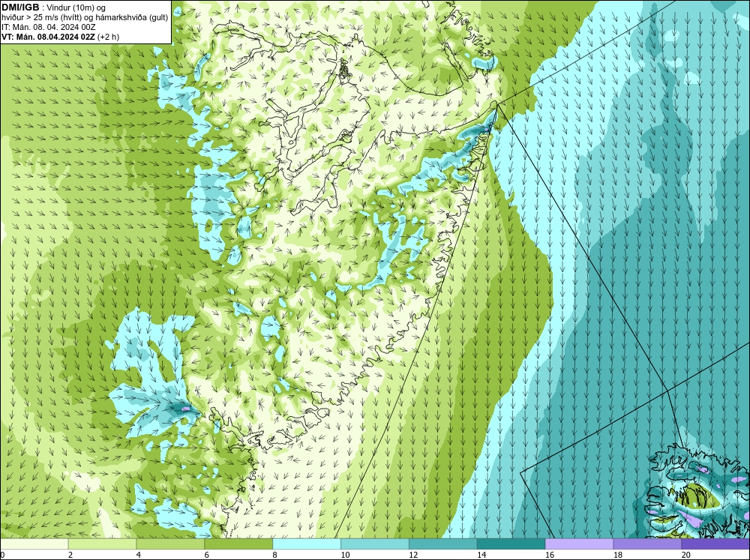This screenshot has height=560, width=750.
Task: Click the scale label '14'
Action: click(481, 555)
